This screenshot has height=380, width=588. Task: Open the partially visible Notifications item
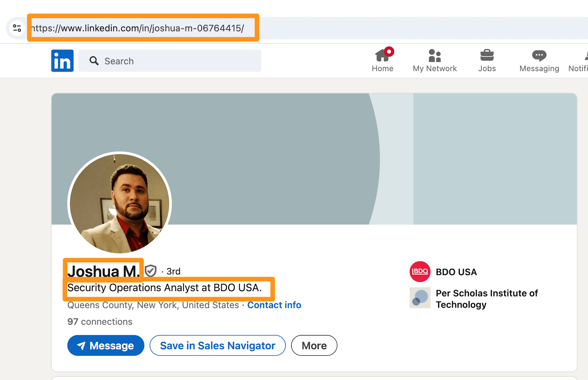coord(579,61)
